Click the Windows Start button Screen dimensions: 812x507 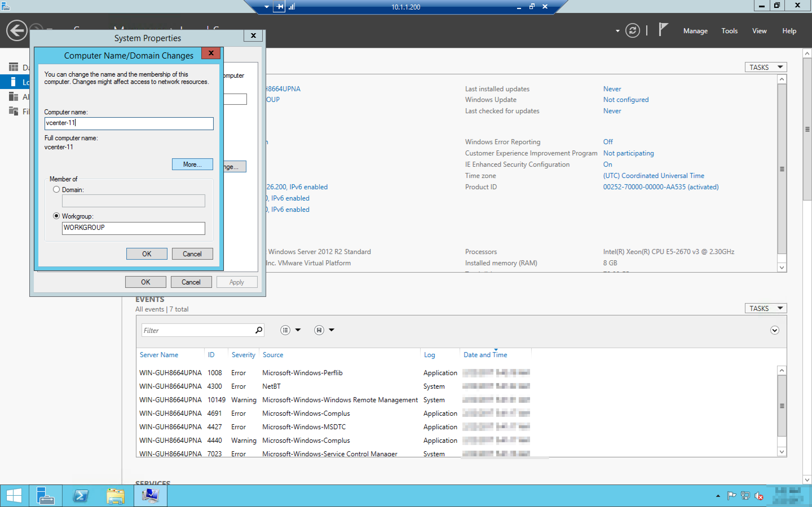14,496
